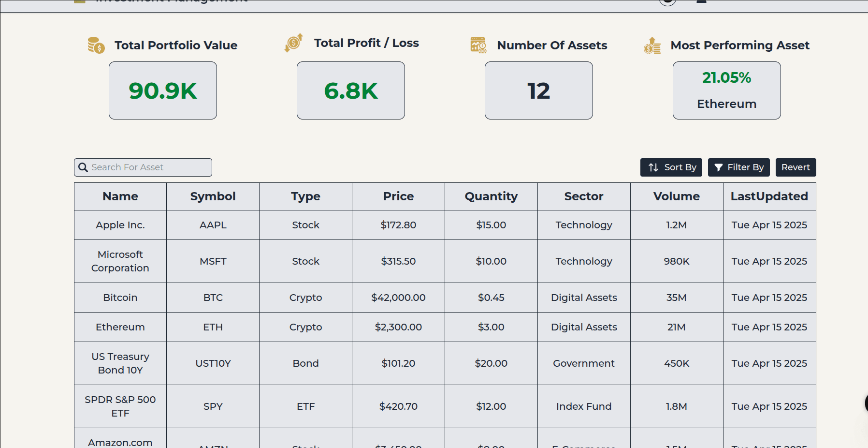
Task: Click the Price column header
Action: [398, 196]
